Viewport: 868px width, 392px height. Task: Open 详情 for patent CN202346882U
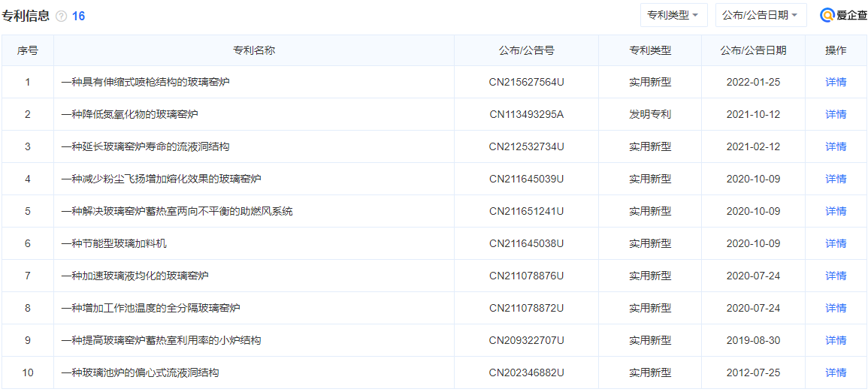(835, 372)
